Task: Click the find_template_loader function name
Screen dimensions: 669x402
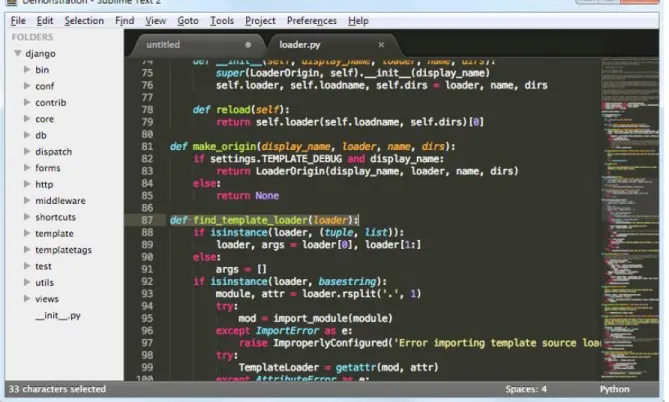Action: tap(250, 220)
